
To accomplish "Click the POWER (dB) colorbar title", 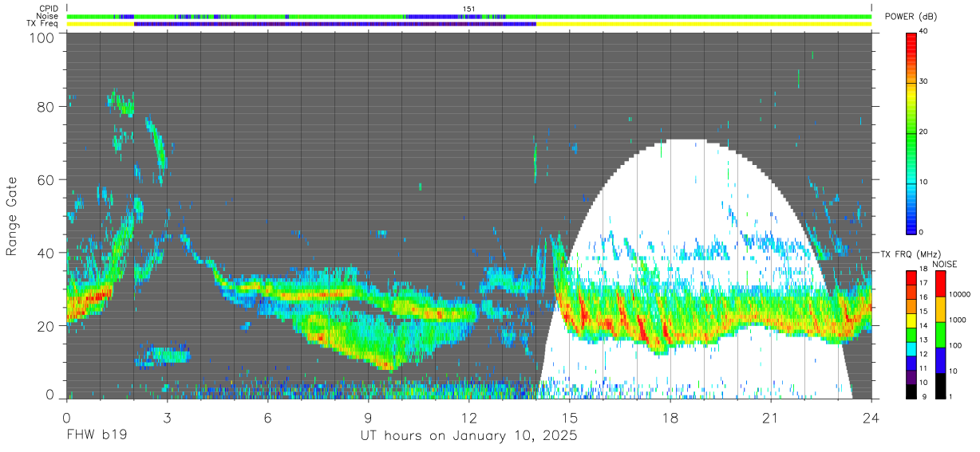I will click(x=910, y=16).
